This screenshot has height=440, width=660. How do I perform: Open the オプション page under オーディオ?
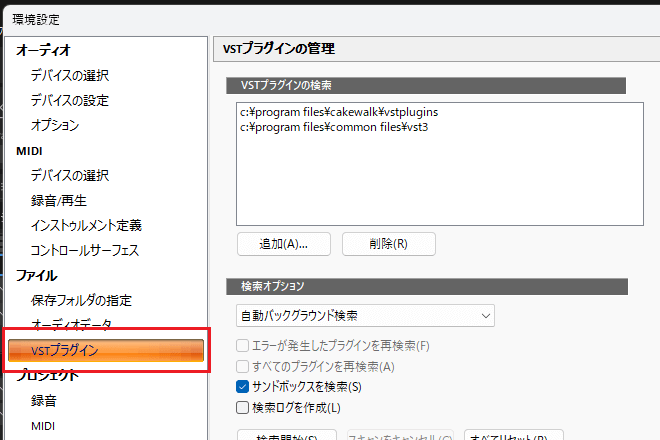(x=54, y=125)
